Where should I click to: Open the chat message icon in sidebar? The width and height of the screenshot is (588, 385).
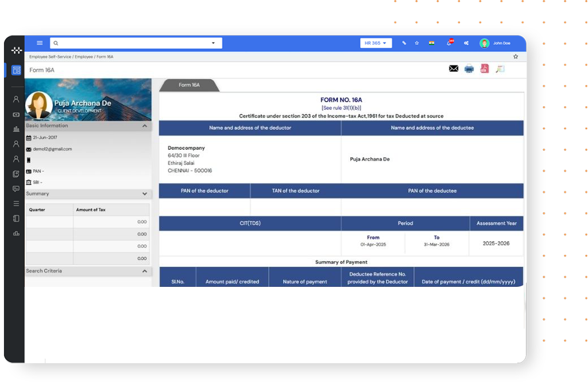coord(16,189)
